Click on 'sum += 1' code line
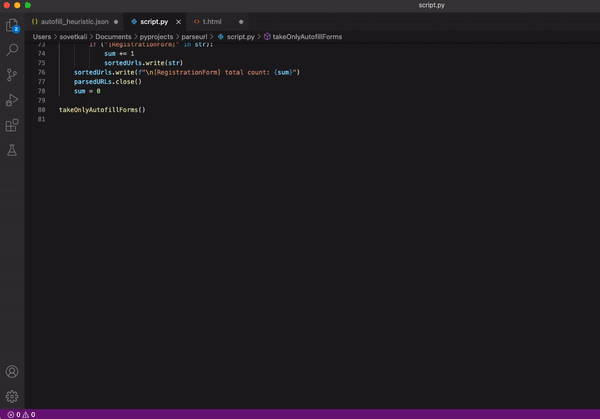The image size is (600, 419). point(119,54)
